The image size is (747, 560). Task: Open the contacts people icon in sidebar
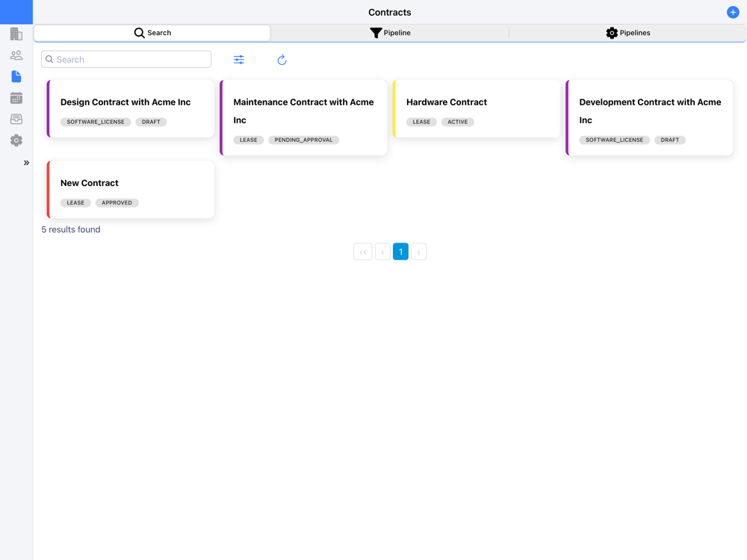(16, 55)
